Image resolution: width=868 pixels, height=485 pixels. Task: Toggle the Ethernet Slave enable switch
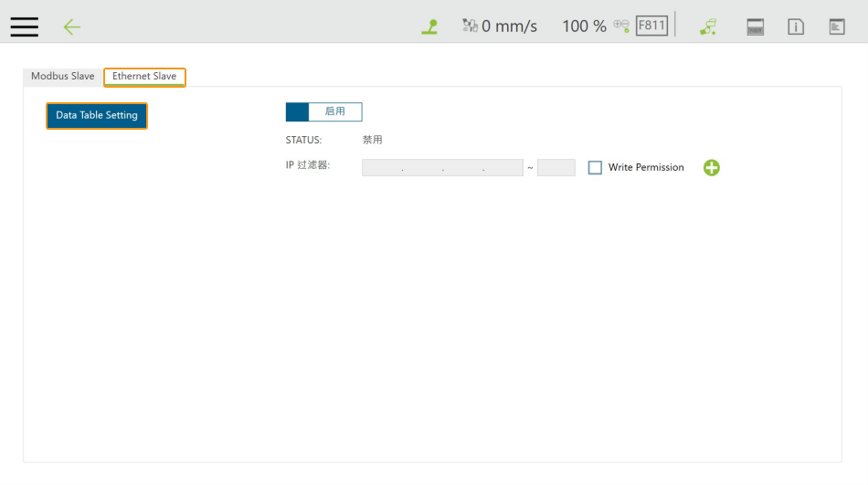324,111
